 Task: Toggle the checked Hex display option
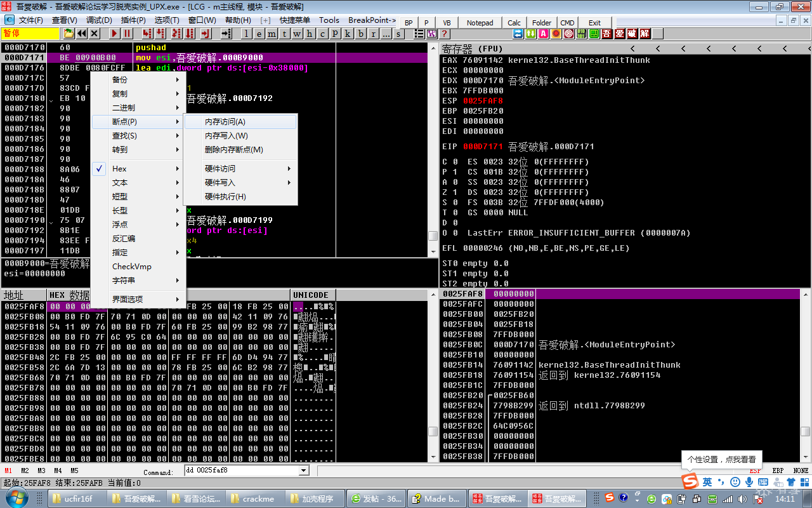point(138,168)
